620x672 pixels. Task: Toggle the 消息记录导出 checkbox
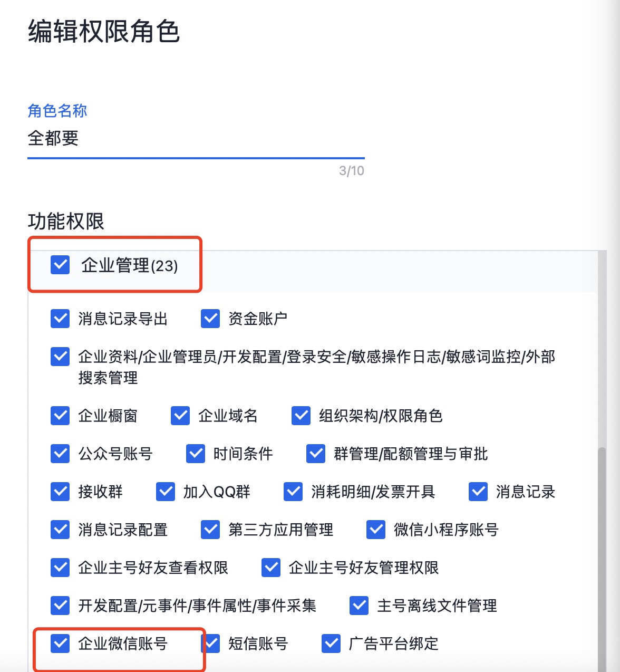(60, 319)
